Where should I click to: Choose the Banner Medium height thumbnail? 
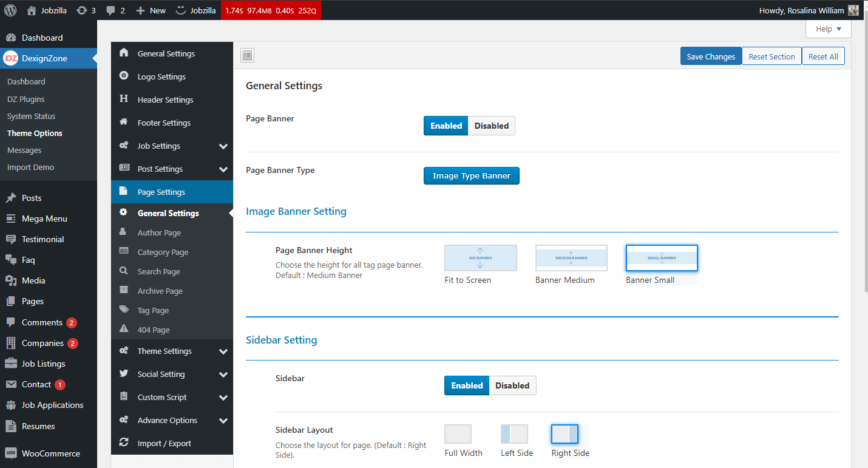click(x=571, y=258)
